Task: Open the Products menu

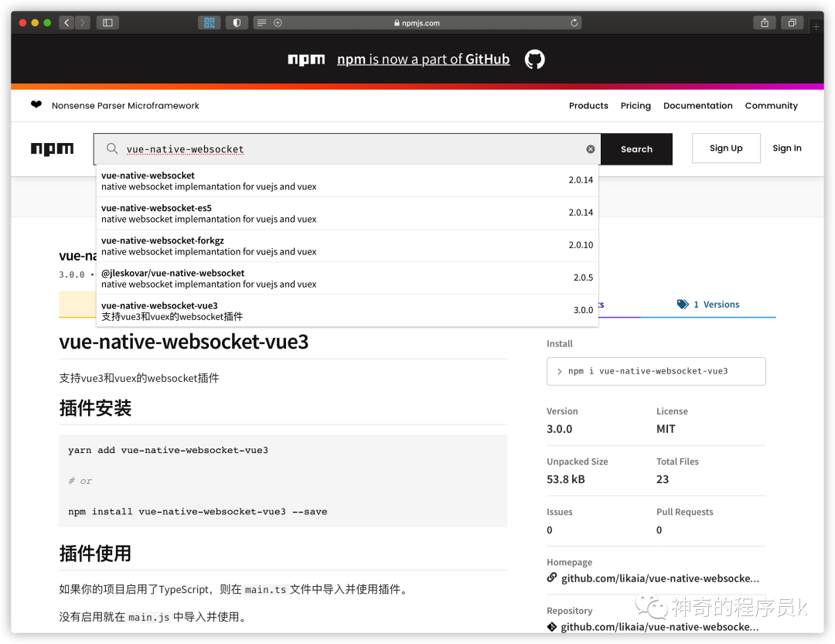Action: click(x=588, y=105)
